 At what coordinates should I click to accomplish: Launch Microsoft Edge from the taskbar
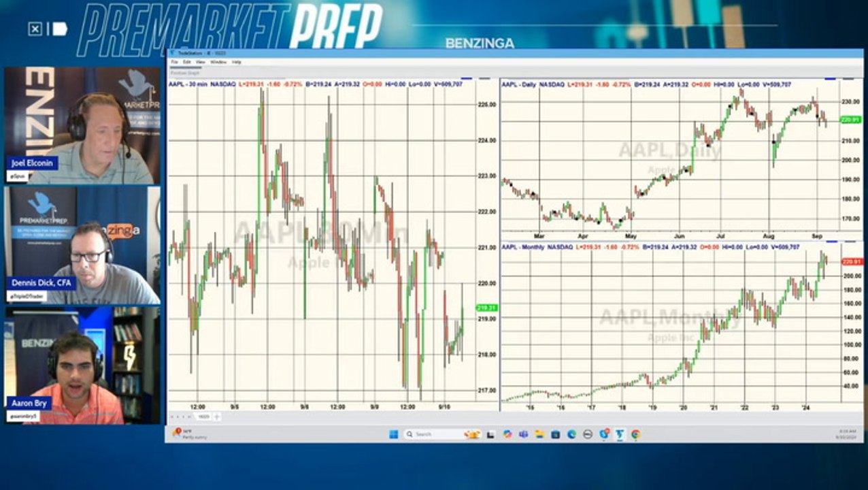click(x=571, y=434)
